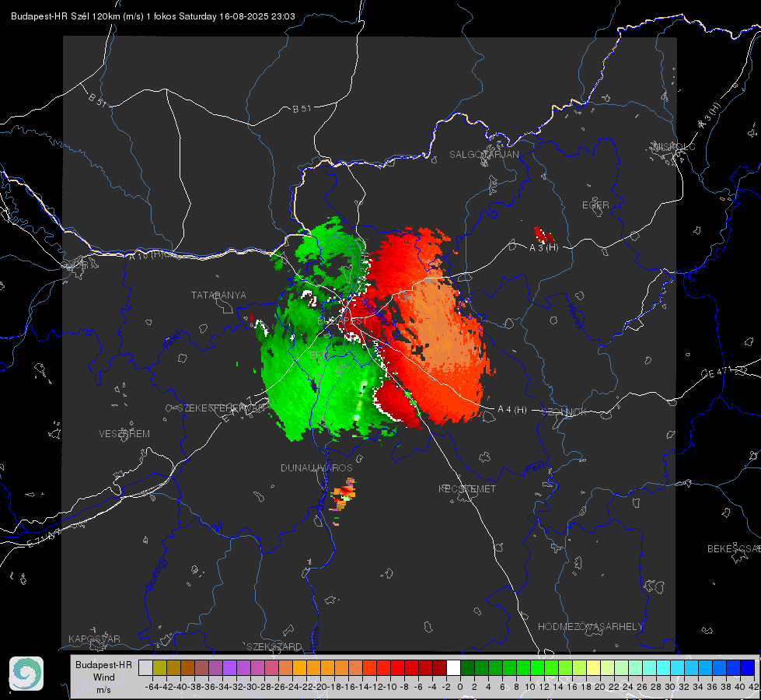Select the brown swatch between -40 and -38
The height and width of the screenshot is (700, 761).
pyautogui.click(x=187, y=667)
